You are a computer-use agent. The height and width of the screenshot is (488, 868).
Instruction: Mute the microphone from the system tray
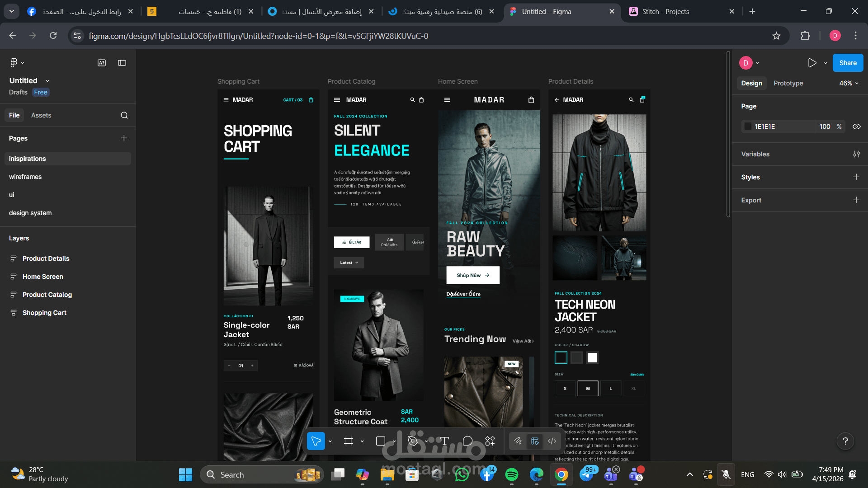click(x=726, y=474)
